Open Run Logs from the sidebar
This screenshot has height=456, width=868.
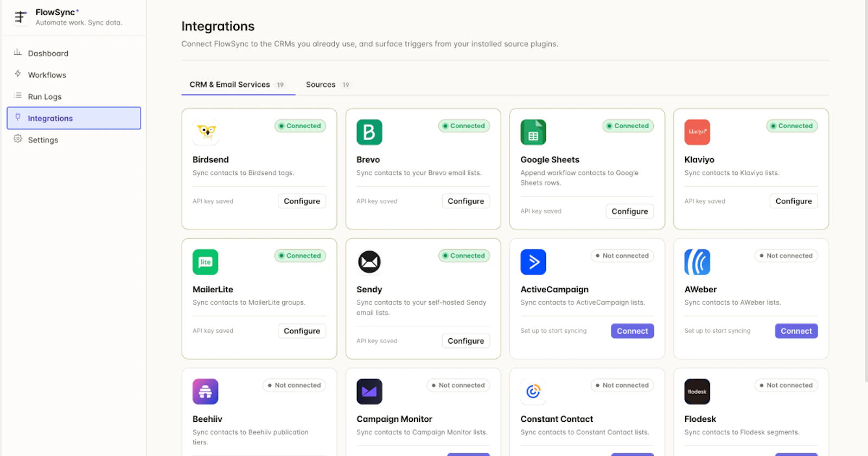click(x=74, y=97)
